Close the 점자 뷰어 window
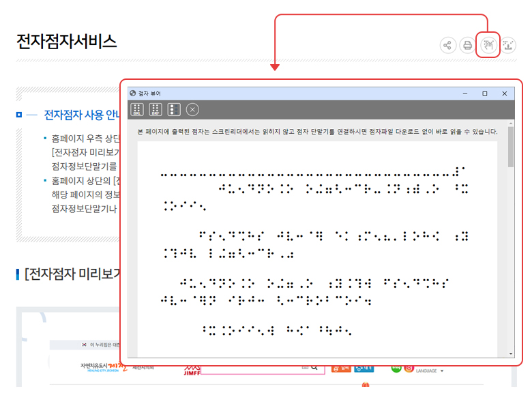 coord(505,93)
